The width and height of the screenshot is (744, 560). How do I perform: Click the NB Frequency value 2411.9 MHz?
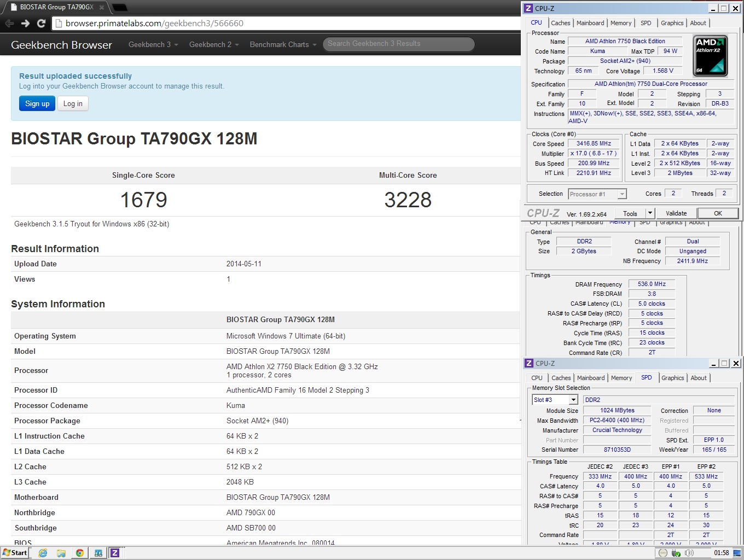(x=692, y=261)
